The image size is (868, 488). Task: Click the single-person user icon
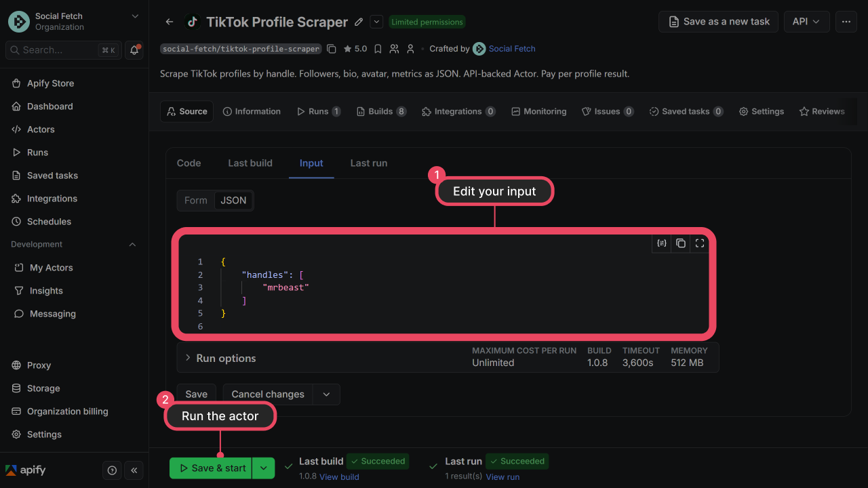410,49
